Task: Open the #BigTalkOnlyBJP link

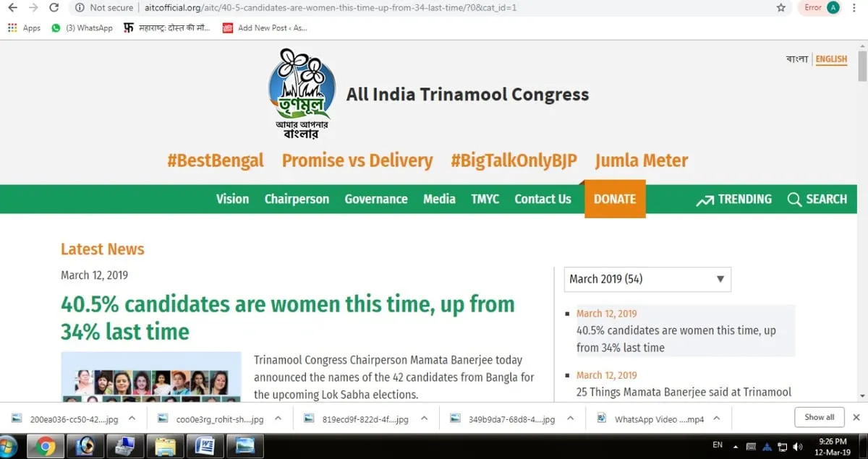Action: coord(514,160)
